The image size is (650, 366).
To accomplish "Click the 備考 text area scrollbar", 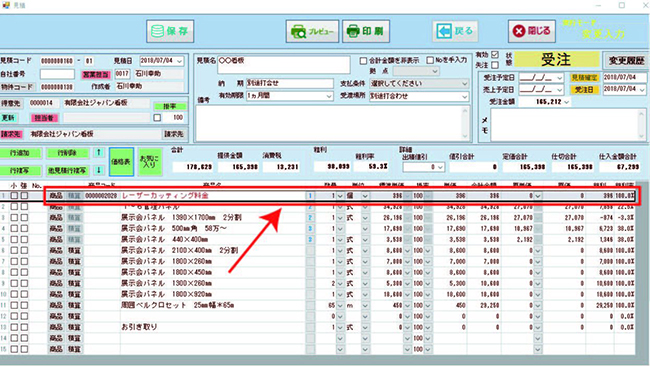I will coord(465,124).
